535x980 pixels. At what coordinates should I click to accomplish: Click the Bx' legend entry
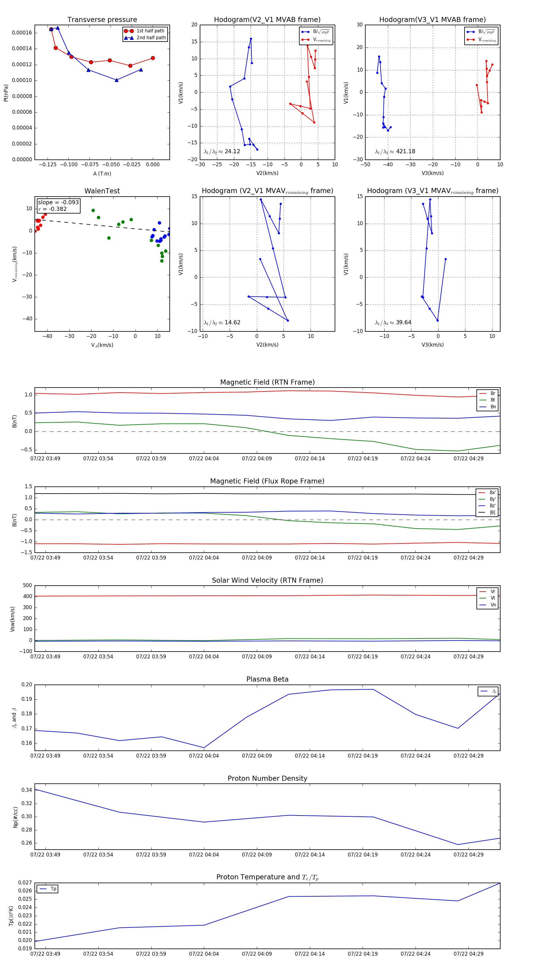(x=487, y=493)
